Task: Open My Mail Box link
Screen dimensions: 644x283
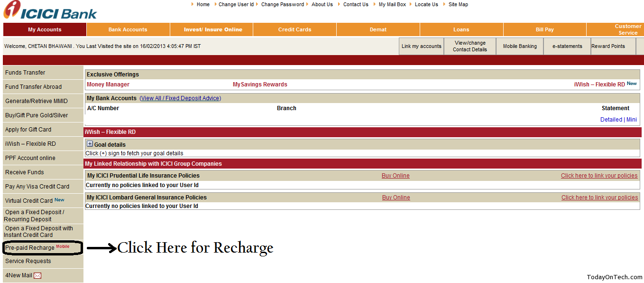Action: click(392, 4)
